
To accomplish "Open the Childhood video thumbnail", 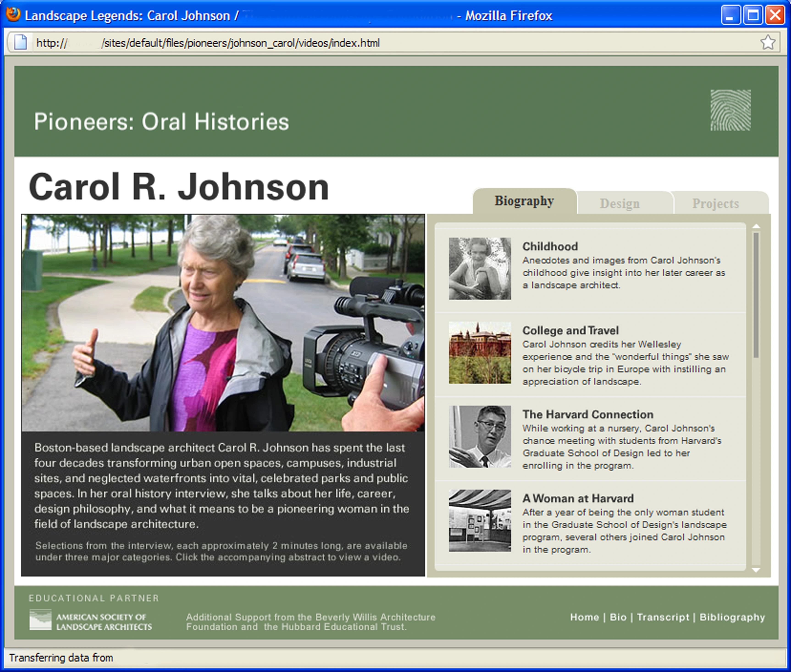I will (480, 269).
